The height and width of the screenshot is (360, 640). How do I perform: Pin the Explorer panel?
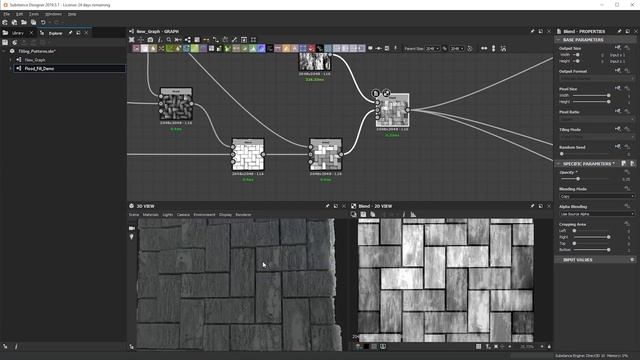70,33
